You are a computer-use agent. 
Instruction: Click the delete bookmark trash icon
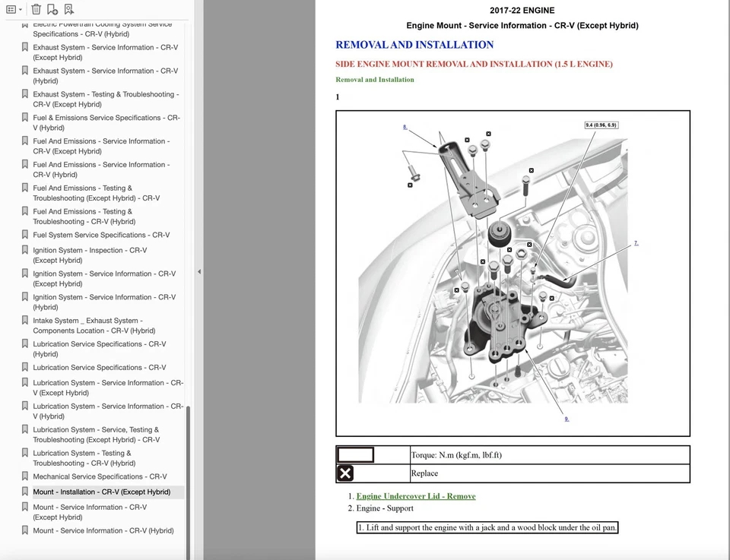(36, 10)
